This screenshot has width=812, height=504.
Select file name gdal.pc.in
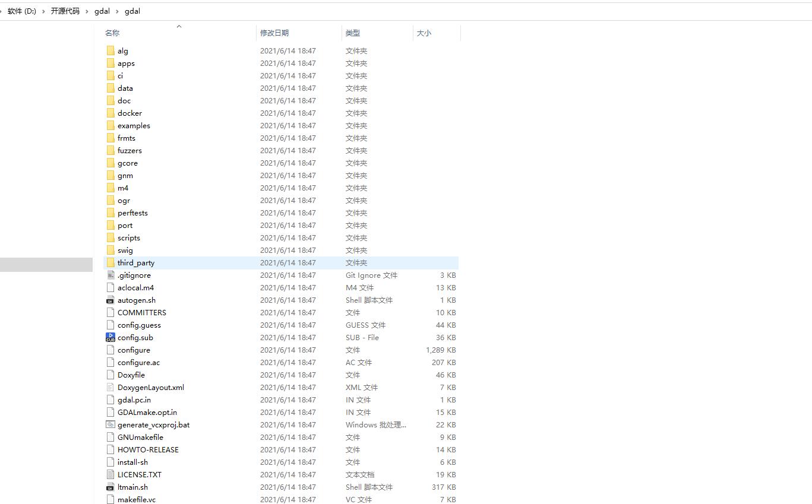pos(134,400)
